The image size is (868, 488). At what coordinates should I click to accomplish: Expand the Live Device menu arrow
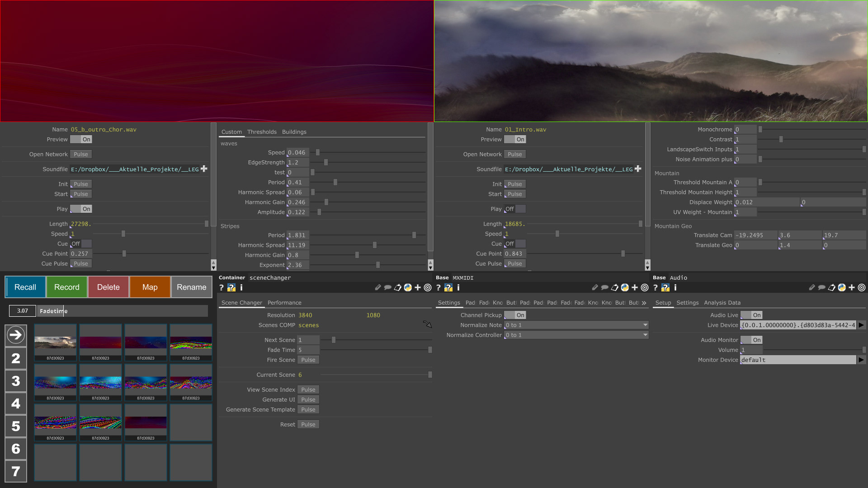861,325
